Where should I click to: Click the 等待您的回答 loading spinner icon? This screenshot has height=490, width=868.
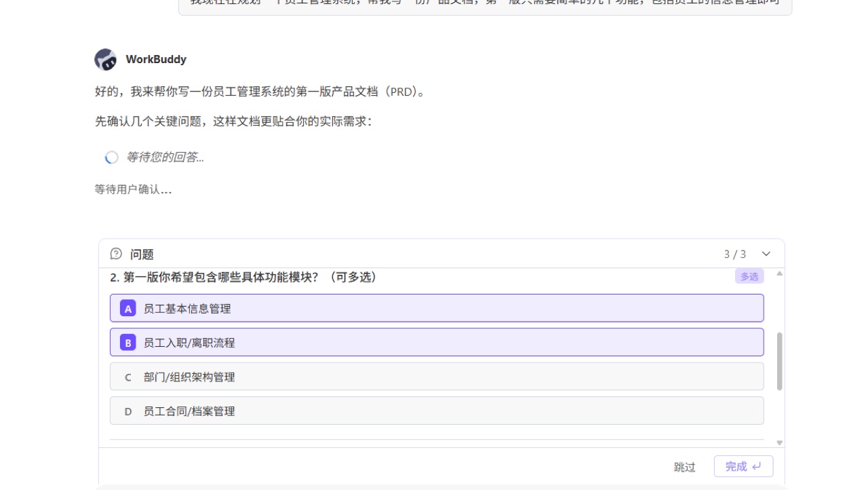pyautogui.click(x=112, y=157)
